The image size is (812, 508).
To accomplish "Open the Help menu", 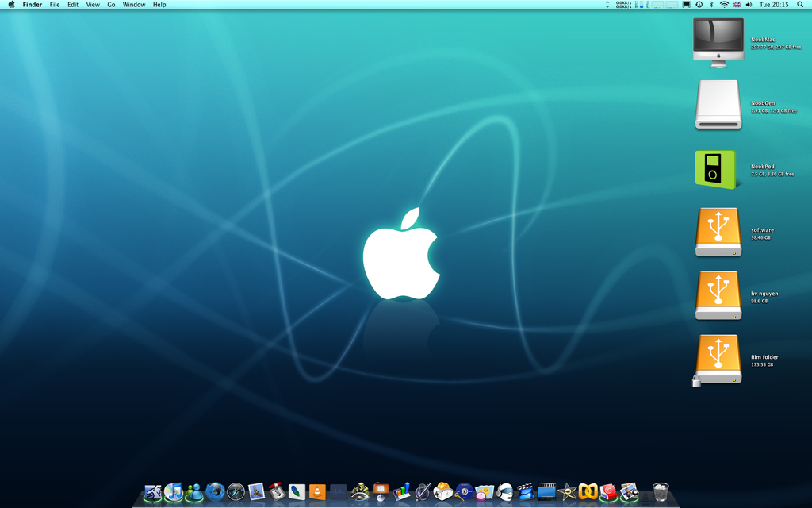I will coord(159,5).
